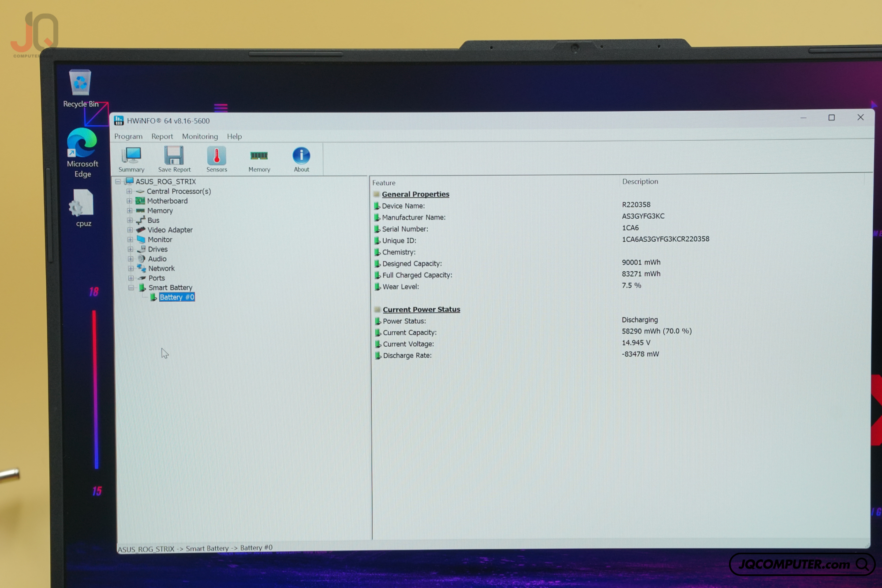Click the Central Processor(s) chip icon
Viewport: 882px width, 588px height.
pyautogui.click(x=140, y=191)
